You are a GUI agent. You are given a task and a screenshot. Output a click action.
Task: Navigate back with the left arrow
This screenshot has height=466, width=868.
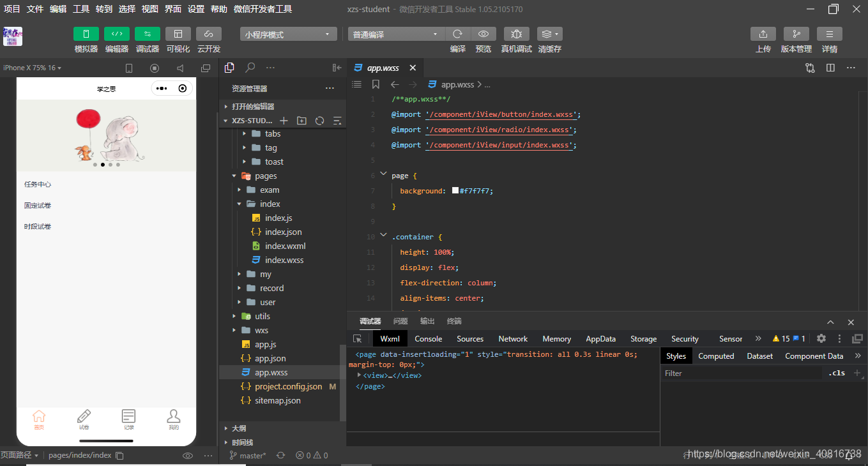[x=395, y=84]
